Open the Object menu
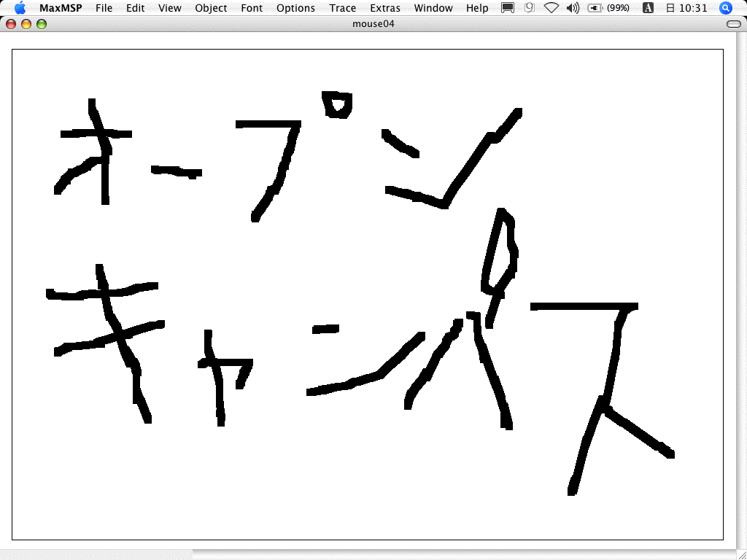This screenshot has width=747, height=560. click(211, 8)
